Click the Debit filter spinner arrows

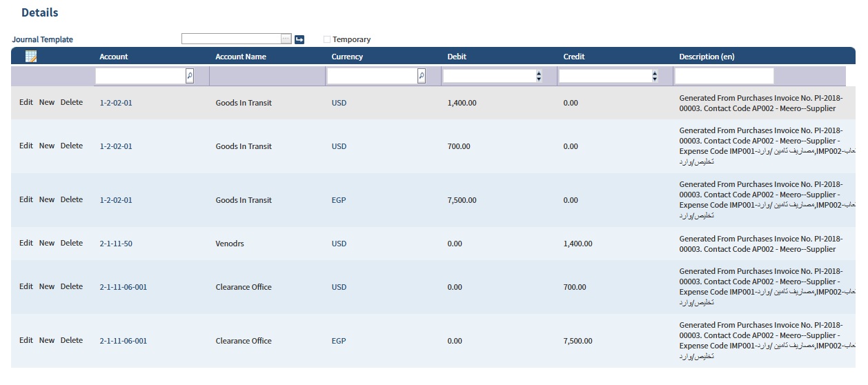pyautogui.click(x=539, y=76)
